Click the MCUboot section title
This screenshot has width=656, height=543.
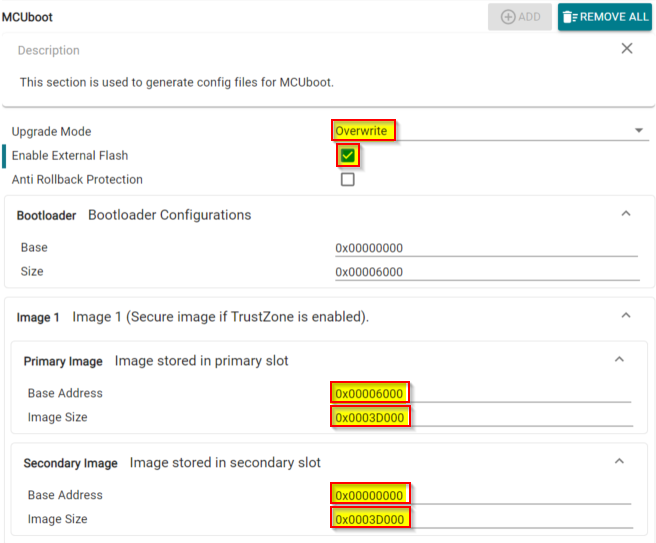[27, 17]
